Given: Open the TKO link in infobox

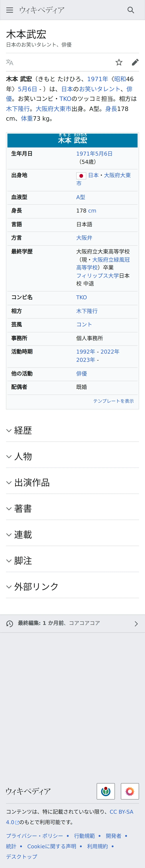Looking at the screenshot, I should click(x=81, y=297).
